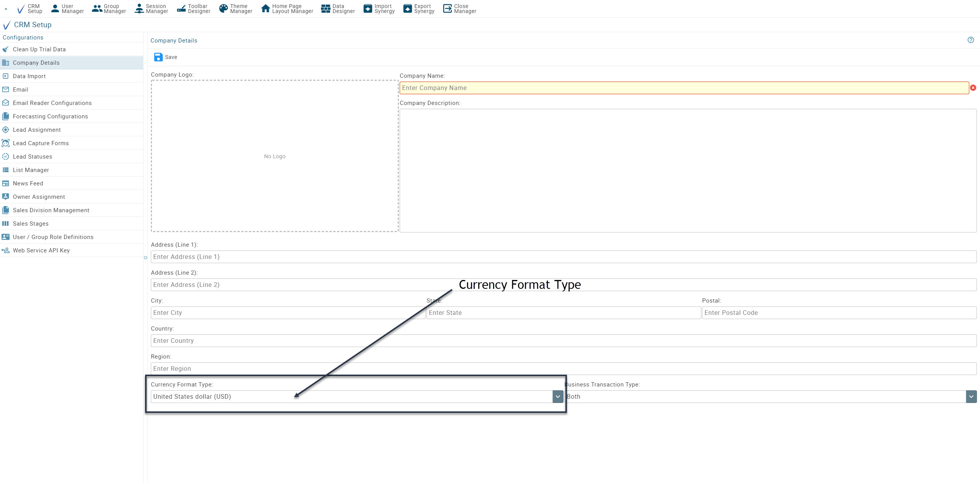Click Export Synergy
This screenshot has width=980, height=483.
419,8
